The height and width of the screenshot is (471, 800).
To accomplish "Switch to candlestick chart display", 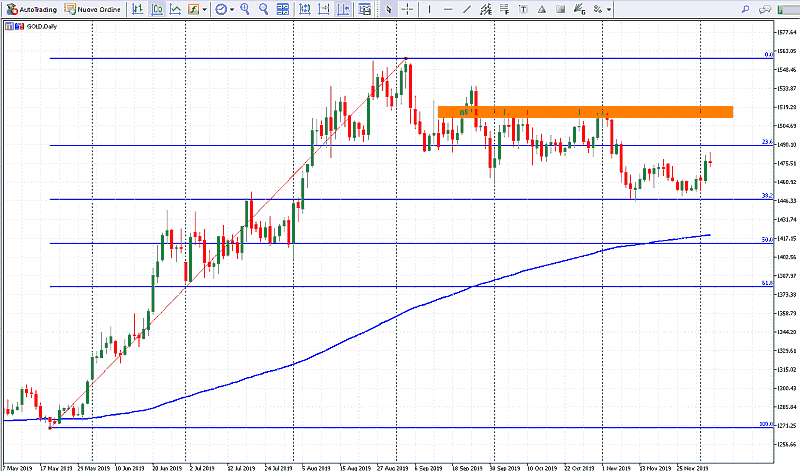I will point(158,9).
